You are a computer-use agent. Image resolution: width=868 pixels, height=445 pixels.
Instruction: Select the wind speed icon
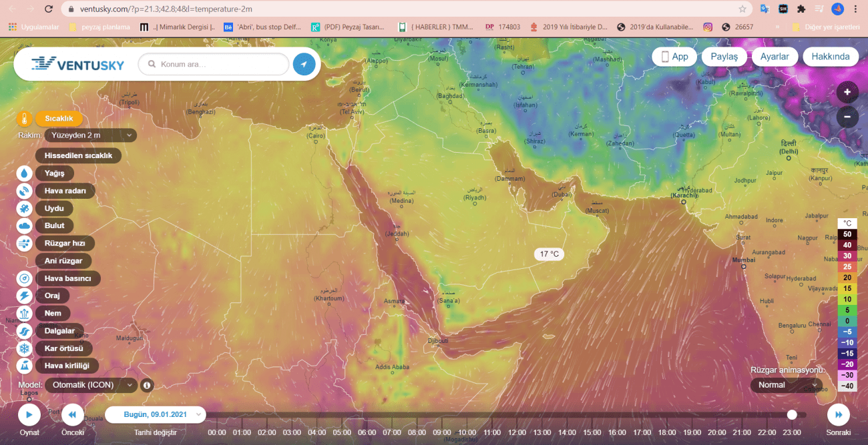pos(25,244)
